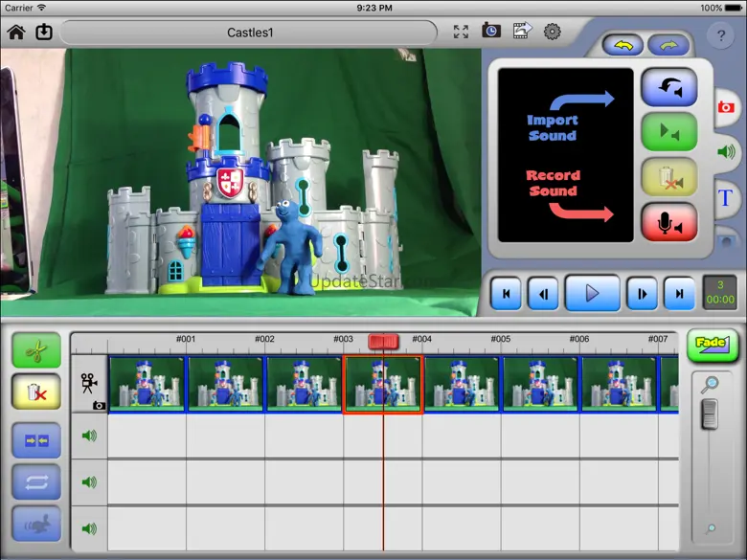Tap the rabbit speed button
The image size is (747, 560).
tap(36, 524)
